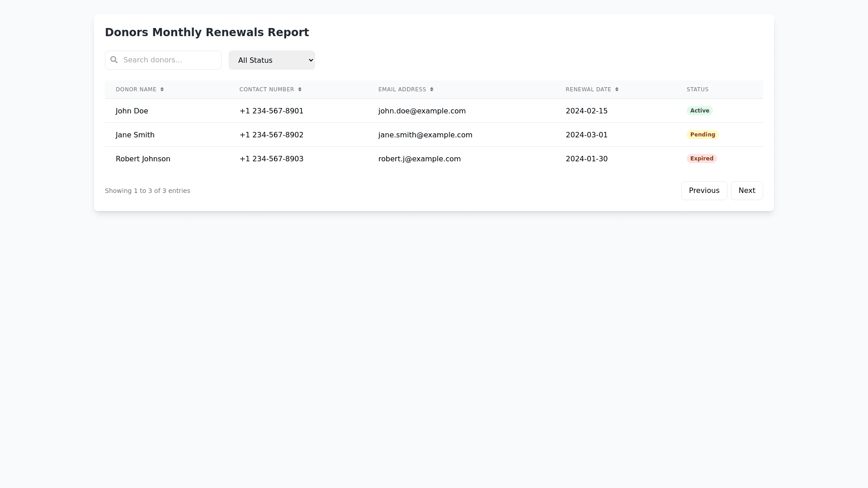Click the search magnifier icon
This screenshot has height=488, width=868.
tap(114, 60)
